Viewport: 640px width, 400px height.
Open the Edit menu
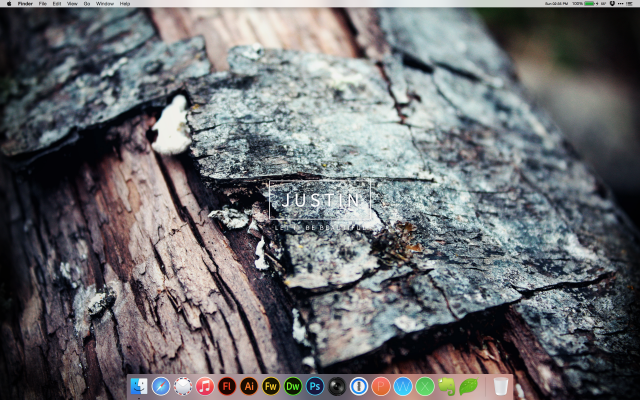pos(57,3)
